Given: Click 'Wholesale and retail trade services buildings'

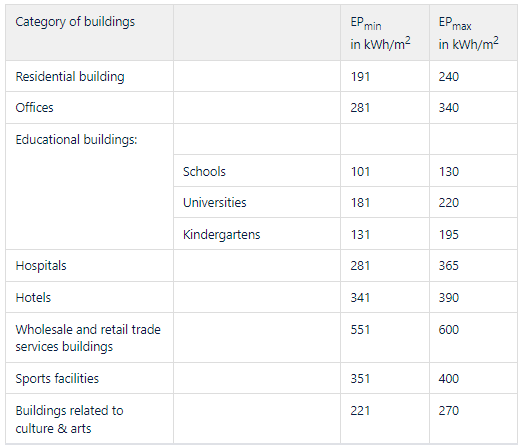Looking at the screenshot, I should [89, 338].
